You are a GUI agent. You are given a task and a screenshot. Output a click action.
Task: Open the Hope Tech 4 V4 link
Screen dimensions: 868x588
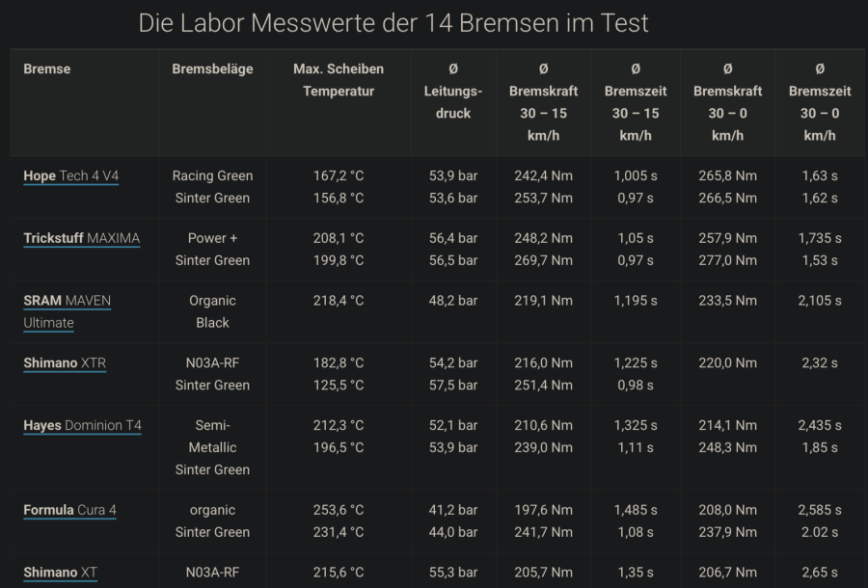click(x=71, y=176)
